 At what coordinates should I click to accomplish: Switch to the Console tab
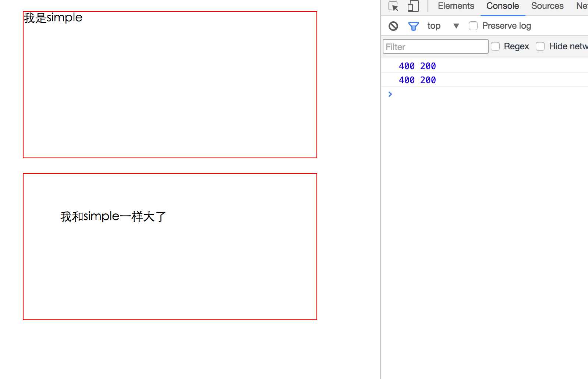click(503, 6)
